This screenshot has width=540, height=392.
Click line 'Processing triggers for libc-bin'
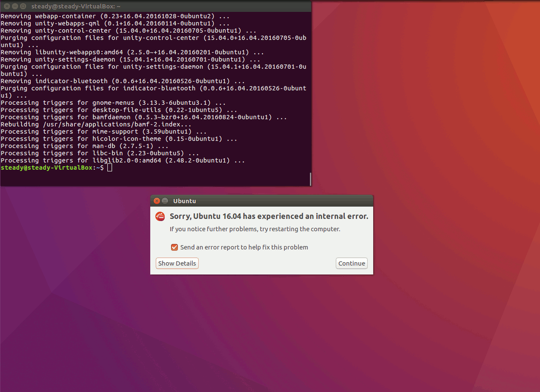pos(100,153)
